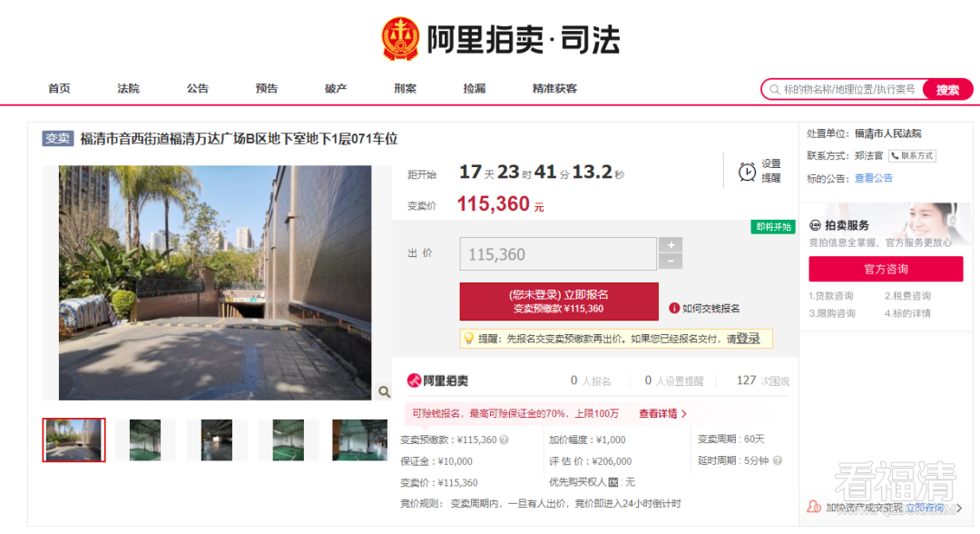Click the Ali Auction judicial emblem logo
980x534 pixels.
[400, 39]
